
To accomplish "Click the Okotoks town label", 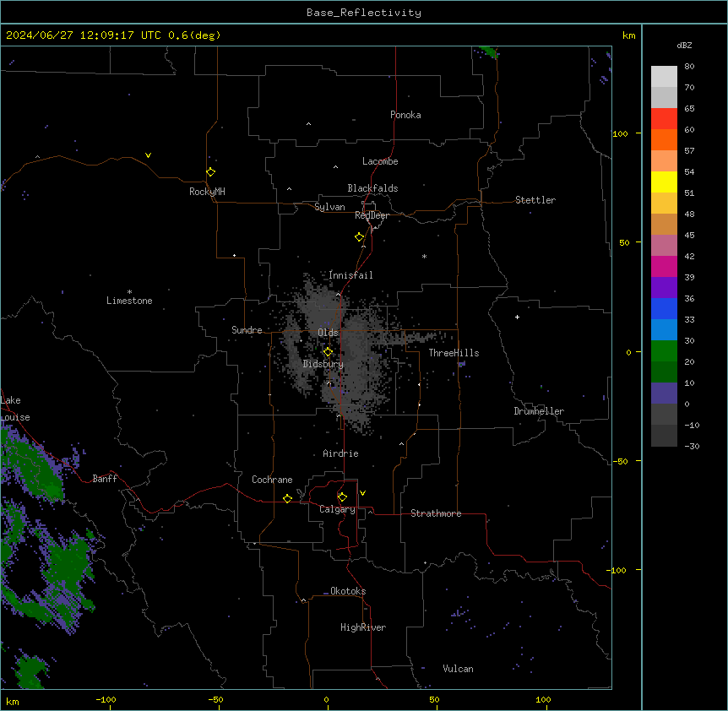I will (348, 591).
